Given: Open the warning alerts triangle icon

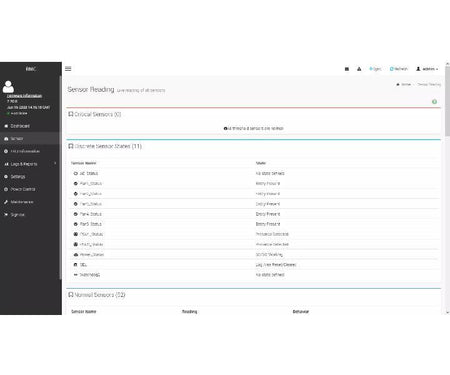Looking at the screenshot, I should (x=359, y=69).
